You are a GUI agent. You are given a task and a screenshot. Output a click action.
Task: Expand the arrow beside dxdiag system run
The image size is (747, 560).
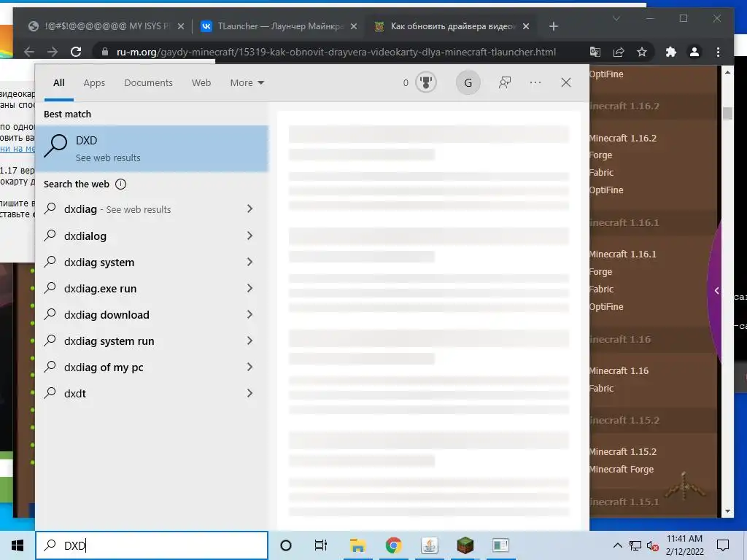click(249, 340)
